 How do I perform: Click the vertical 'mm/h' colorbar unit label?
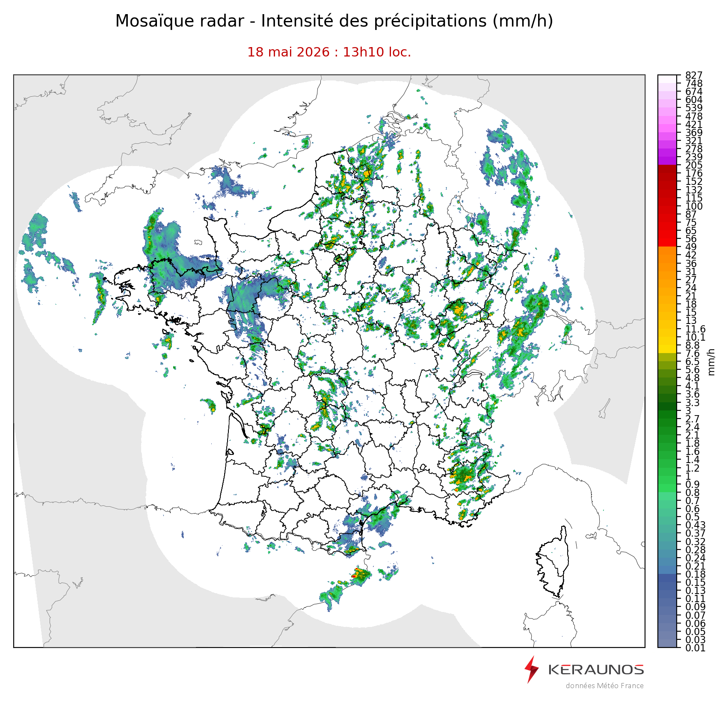click(x=711, y=362)
